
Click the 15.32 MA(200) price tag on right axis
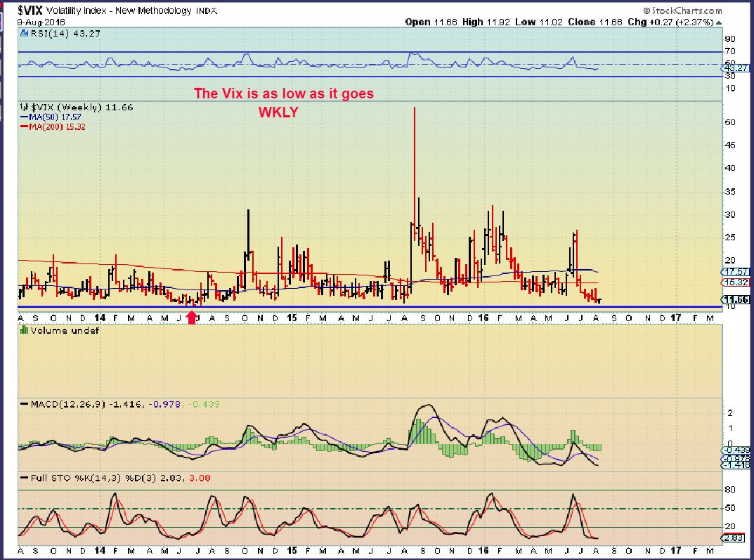(736, 282)
